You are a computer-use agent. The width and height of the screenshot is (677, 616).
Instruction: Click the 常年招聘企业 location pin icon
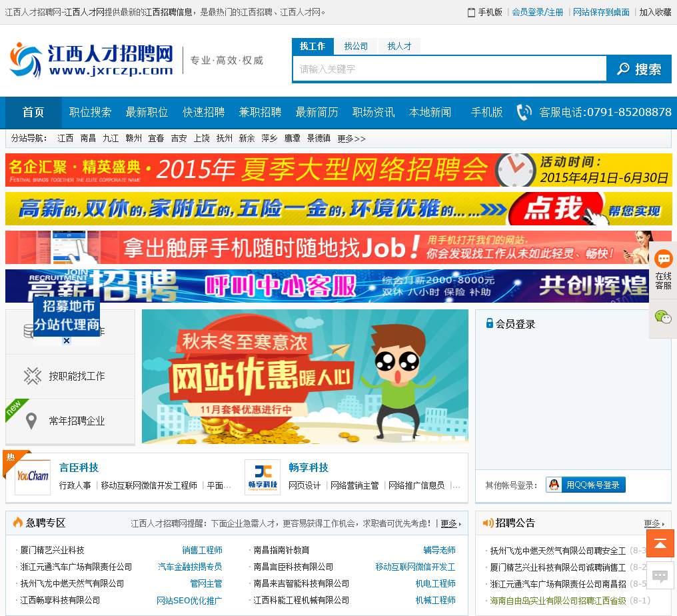click(31, 421)
